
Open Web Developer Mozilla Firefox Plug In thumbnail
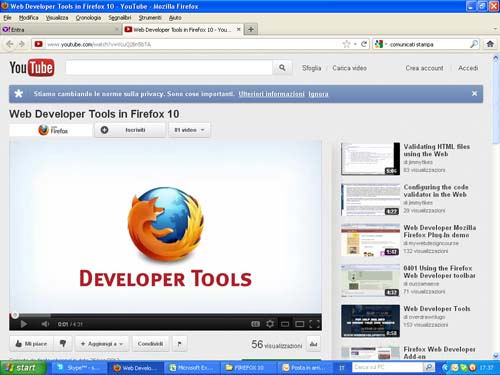(370, 240)
